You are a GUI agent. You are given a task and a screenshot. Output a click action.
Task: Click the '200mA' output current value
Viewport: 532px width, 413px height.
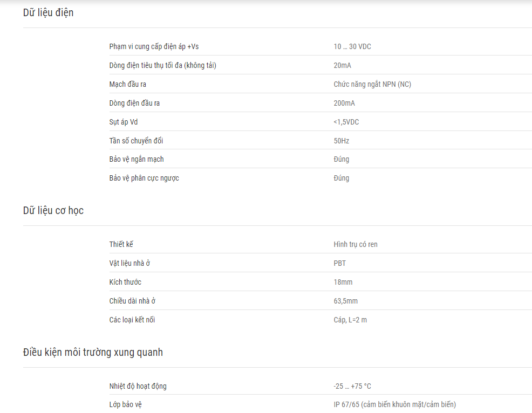coord(344,104)
